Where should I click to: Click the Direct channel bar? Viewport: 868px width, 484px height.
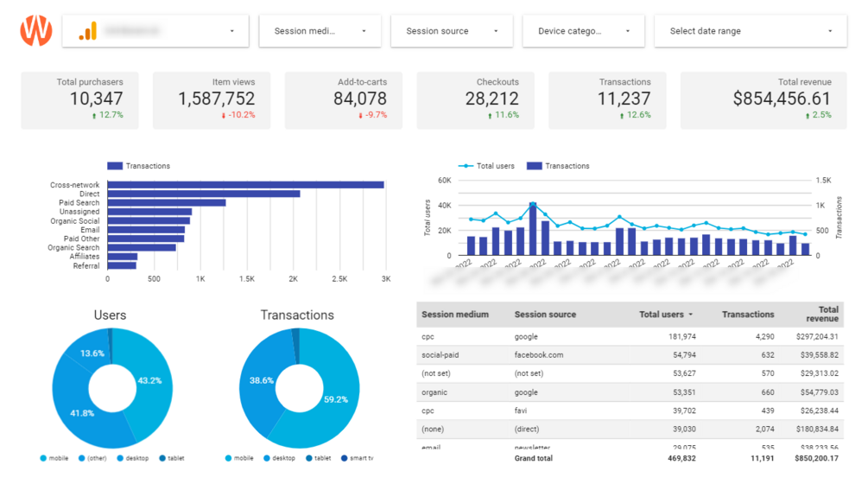pos(204,194)
